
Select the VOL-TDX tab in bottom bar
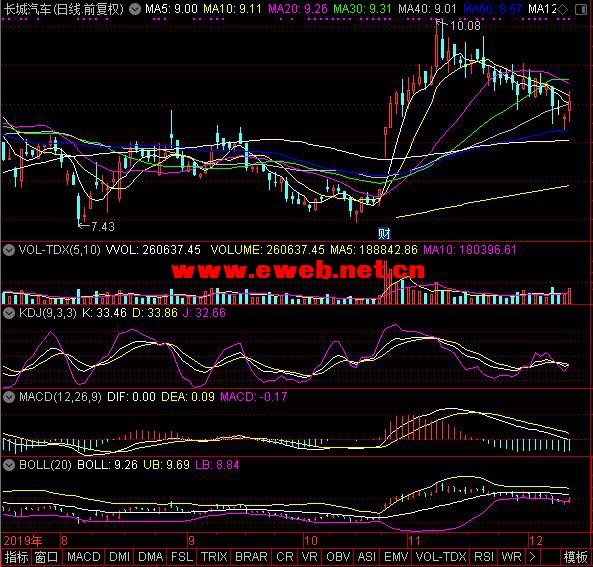tap(441, 557)
